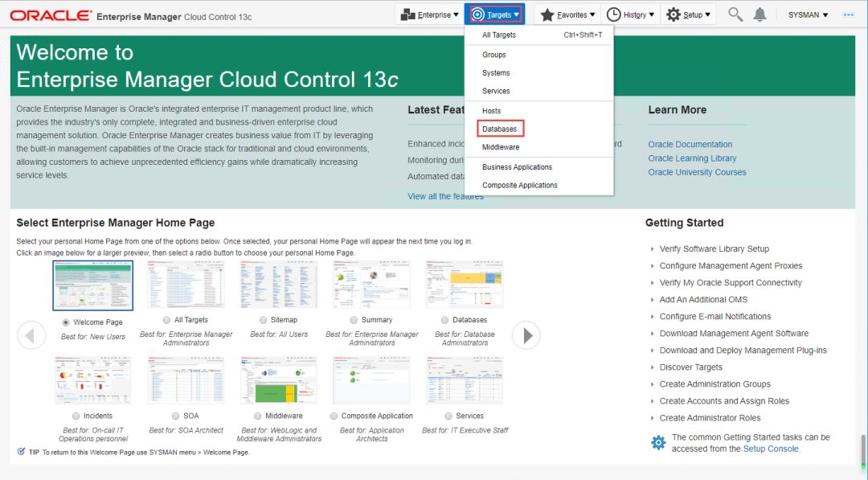Click the Targets menu button
The height and width of the screenshot is (480, 868).
coord(495,15)
